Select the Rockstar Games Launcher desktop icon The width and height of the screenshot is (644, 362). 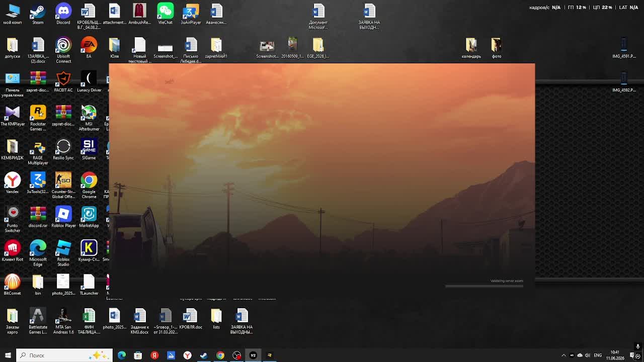38,118
